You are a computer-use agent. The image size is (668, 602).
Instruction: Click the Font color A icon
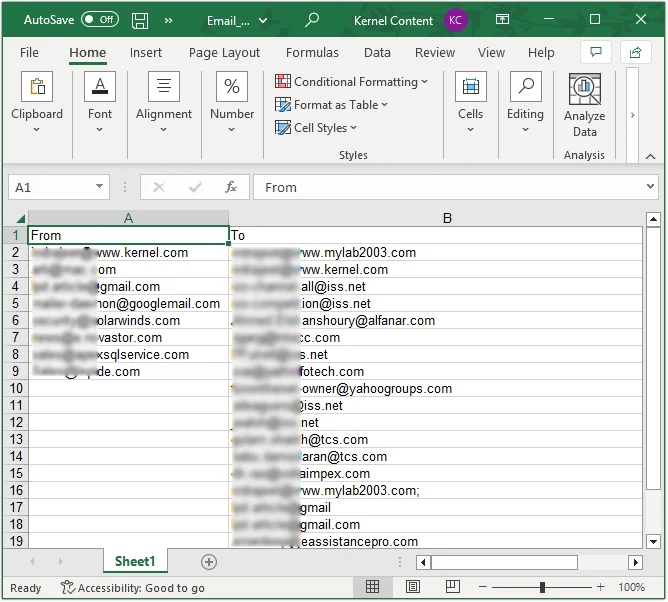pos(100,86)
